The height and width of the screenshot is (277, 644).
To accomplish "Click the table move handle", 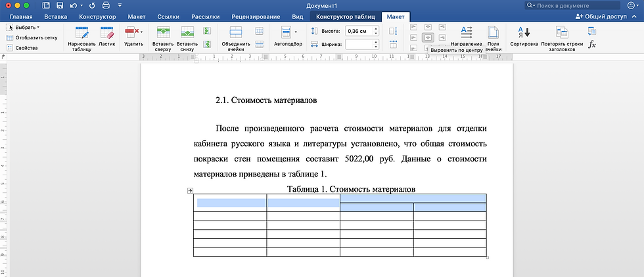I will (190, 190).
